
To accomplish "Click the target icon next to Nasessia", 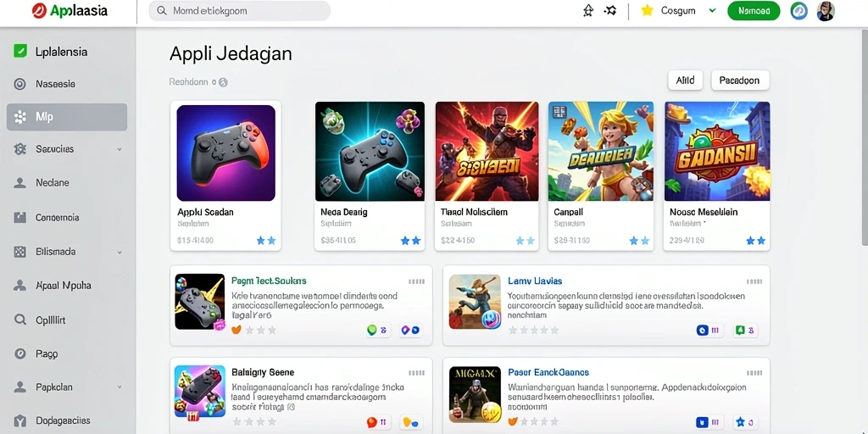I will 20,84.
